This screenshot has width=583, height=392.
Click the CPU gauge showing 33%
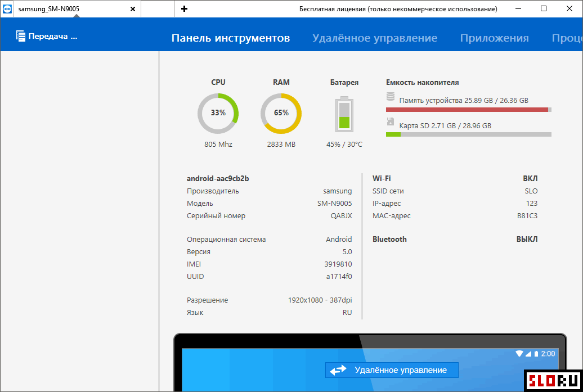point(218,112)
